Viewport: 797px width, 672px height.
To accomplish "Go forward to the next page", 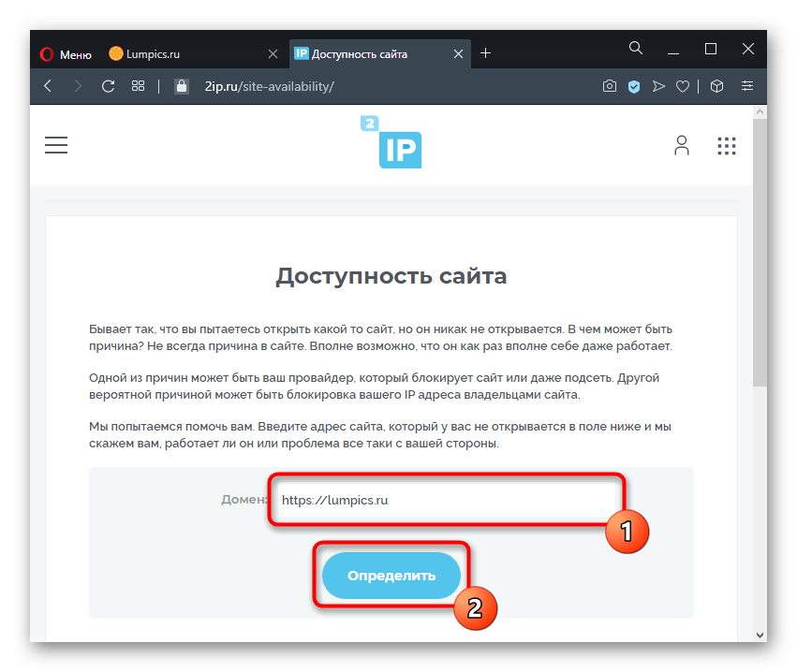I will (x=77, y=86).
